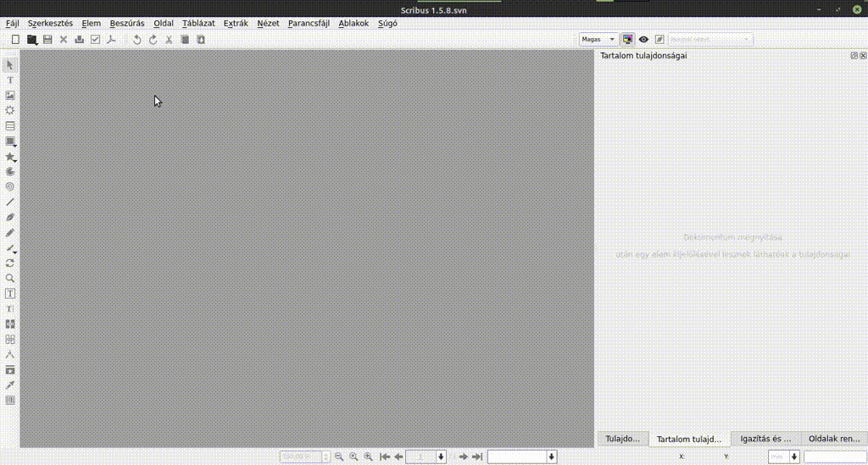Viewport: 868px width, 465px height.
Task: Open the Szerkesztés menu
Action: pos(50,23)
